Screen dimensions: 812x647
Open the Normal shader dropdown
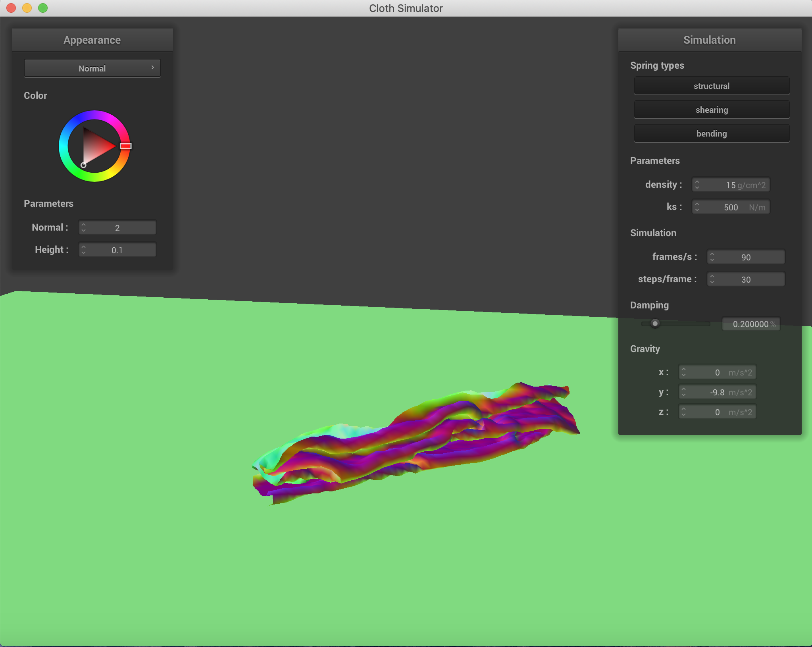click(92, 68)
